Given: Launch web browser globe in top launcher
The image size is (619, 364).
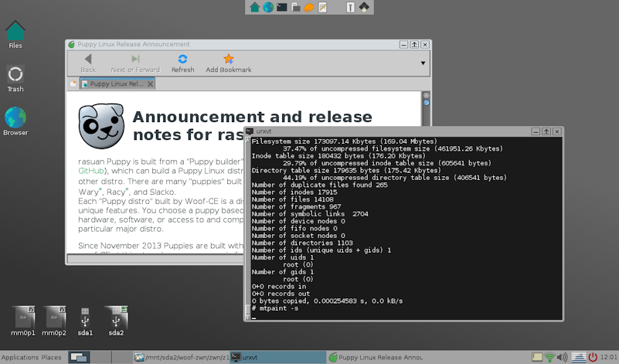Looking at the screenshot, I should [268, 7].
